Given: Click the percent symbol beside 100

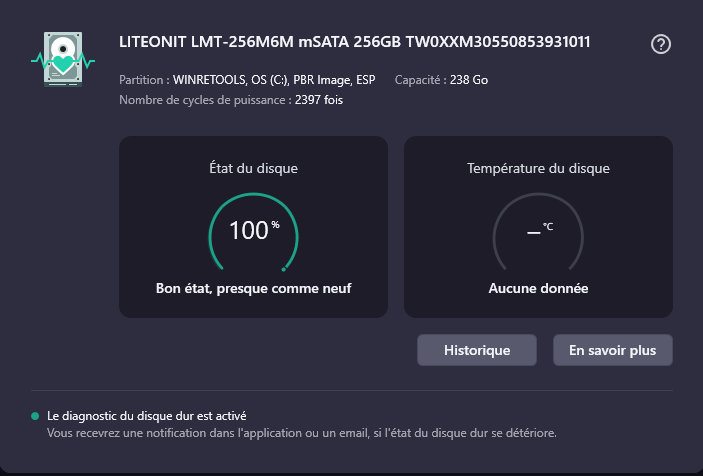Looking at the screenshot, I should click(x=275, y=224).
